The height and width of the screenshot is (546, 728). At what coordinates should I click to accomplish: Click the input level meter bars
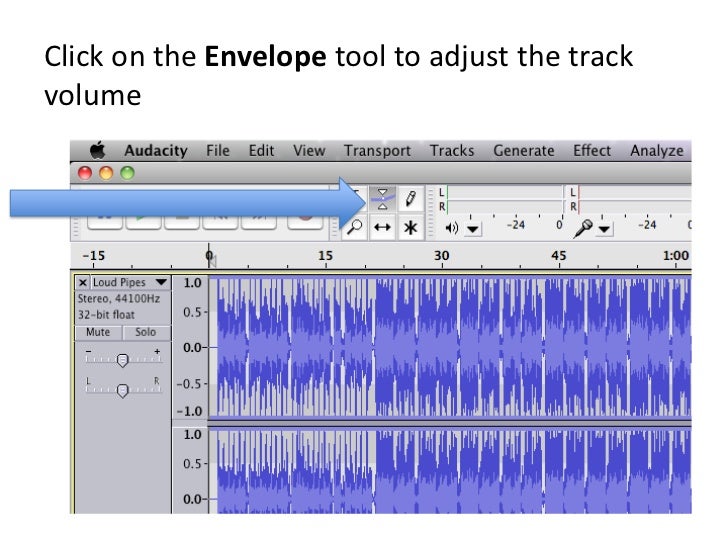click(x=634, y=200)
